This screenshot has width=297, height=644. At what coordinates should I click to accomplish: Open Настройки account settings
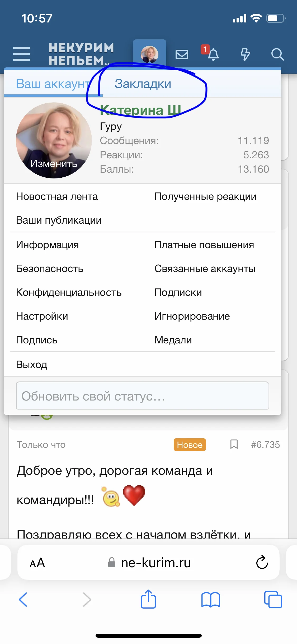pos(42,316)
